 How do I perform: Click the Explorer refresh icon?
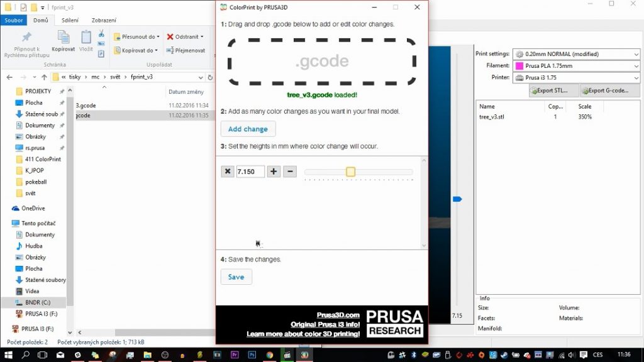210,77
